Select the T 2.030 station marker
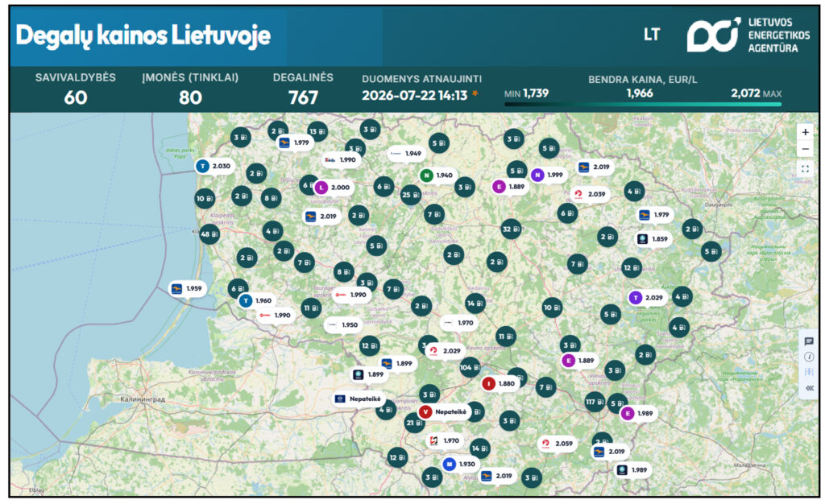825x504 pixels. (214, 166)
